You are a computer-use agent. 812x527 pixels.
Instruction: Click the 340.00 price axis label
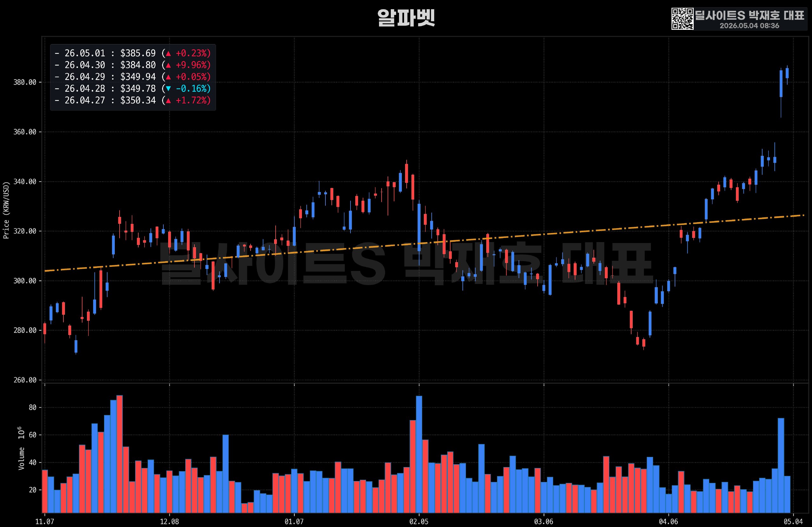click(24, 181)
